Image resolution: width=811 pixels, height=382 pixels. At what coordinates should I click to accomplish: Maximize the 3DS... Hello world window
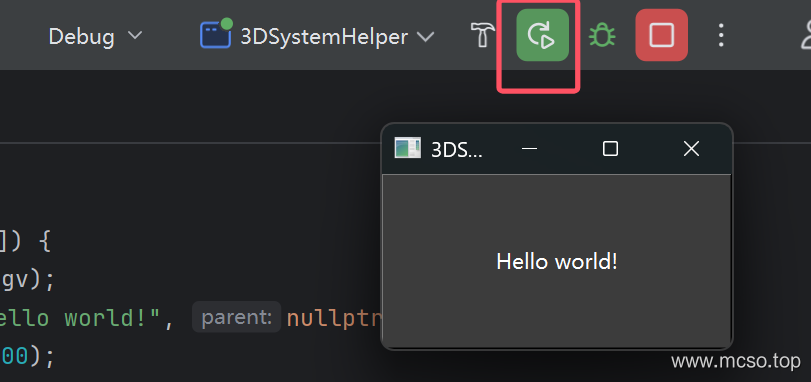tap(610, 149)
